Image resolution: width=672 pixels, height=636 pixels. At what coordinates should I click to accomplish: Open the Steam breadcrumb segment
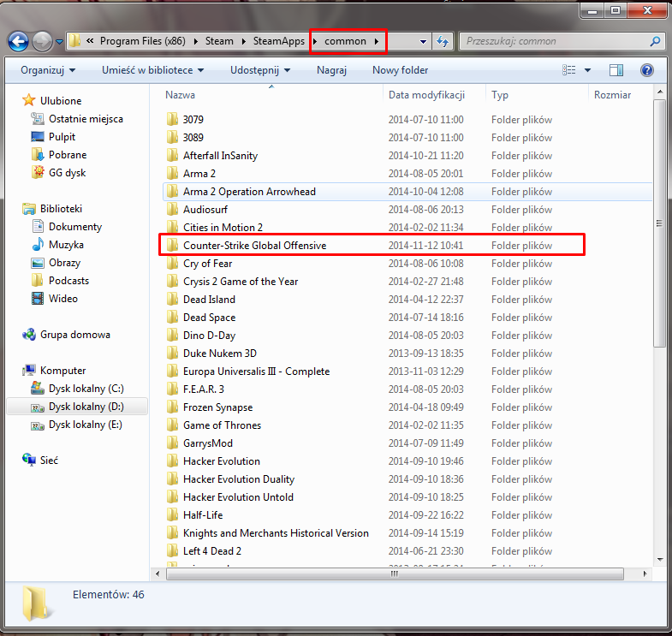[219, 41]
